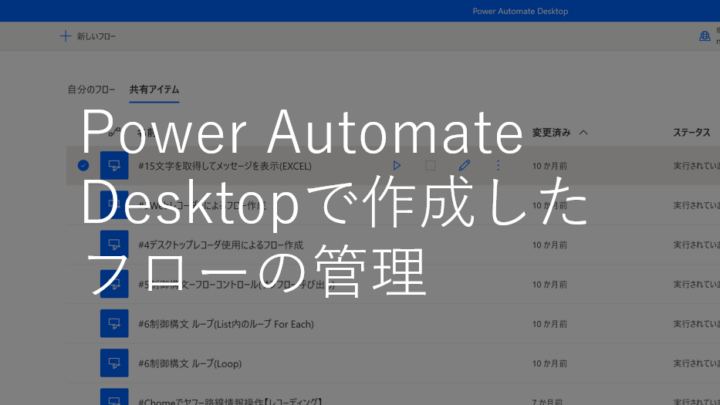Viewport: 720px width, 405px height.
Task: Edit the #15 flow with the pencil icon
Action: coord(464,165)
